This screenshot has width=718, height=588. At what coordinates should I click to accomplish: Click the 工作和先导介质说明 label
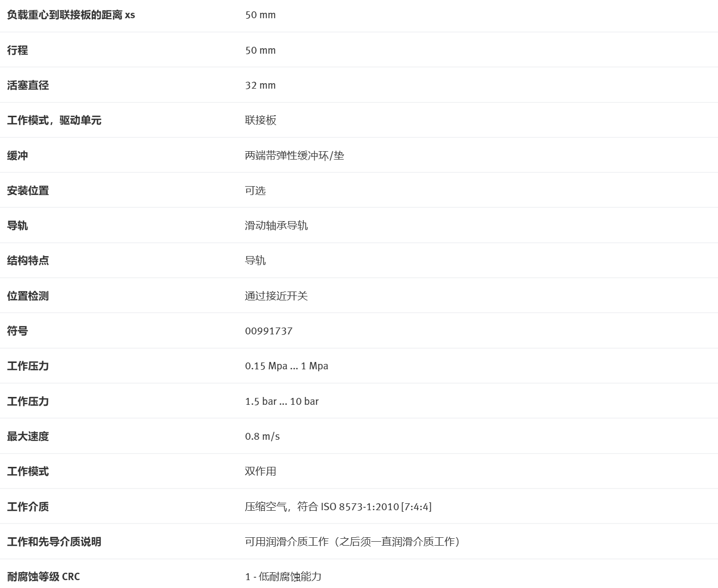[x=54, y=542]
